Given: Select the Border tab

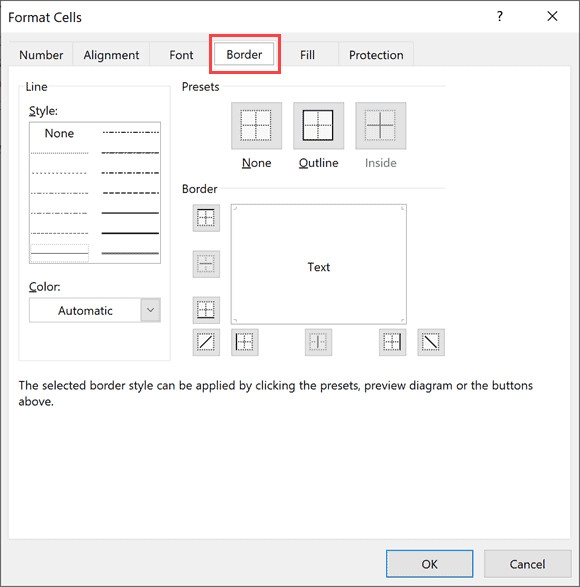Looking at the screenshot, I should coord(244,54).
